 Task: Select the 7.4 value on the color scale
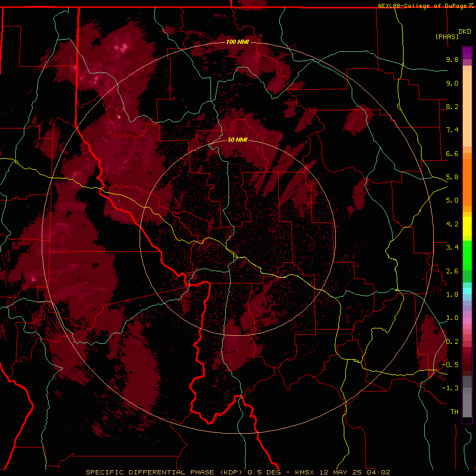tap(452, 130)
